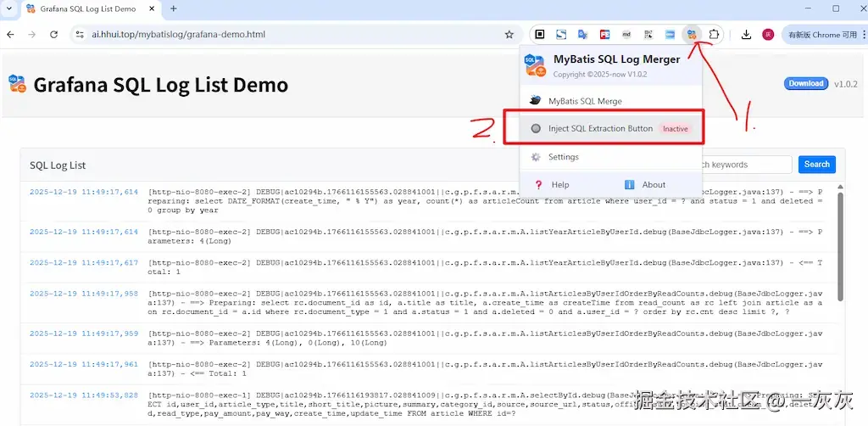
Task: Open the Extensions puzzle menu
Action: point(714,34)
